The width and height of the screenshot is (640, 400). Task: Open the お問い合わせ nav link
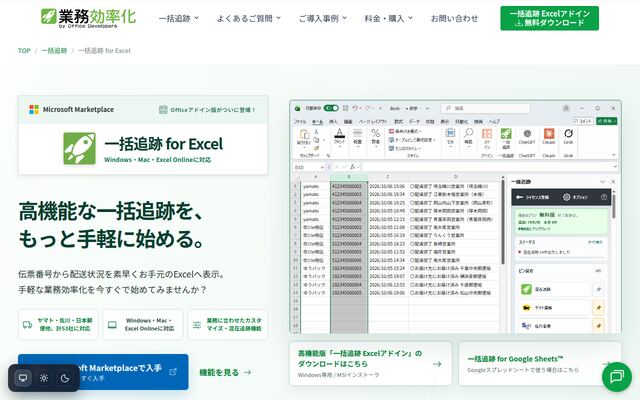pos(454,18)
